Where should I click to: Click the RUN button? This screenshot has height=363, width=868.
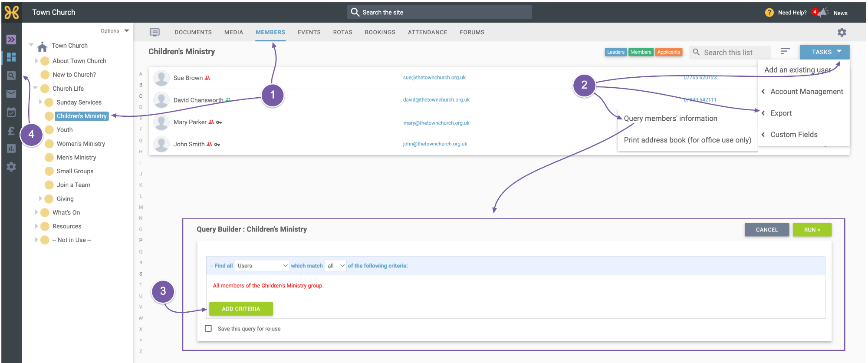pyautogui.click(x=812, y=230)
